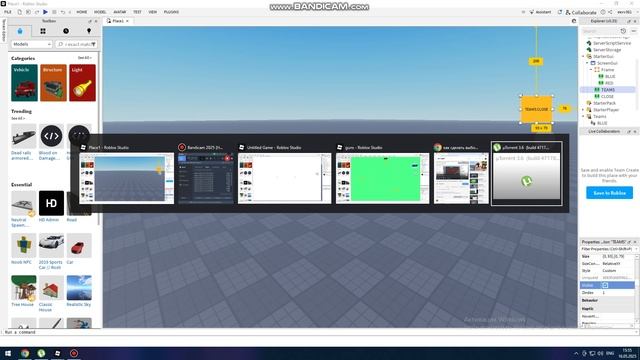Switch to the MODEL ribbon tab
The width and height of the screenshot is (640, 360).
(100, 12)
